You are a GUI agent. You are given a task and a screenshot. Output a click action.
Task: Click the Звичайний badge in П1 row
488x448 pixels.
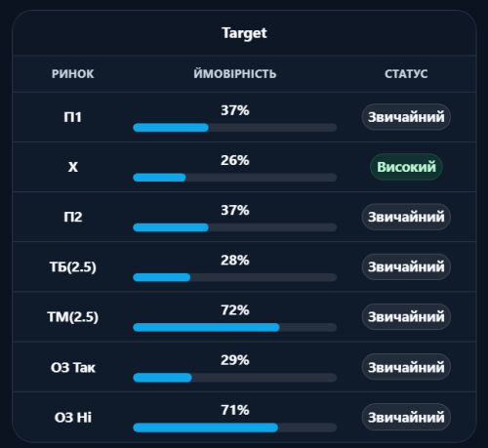406,117
